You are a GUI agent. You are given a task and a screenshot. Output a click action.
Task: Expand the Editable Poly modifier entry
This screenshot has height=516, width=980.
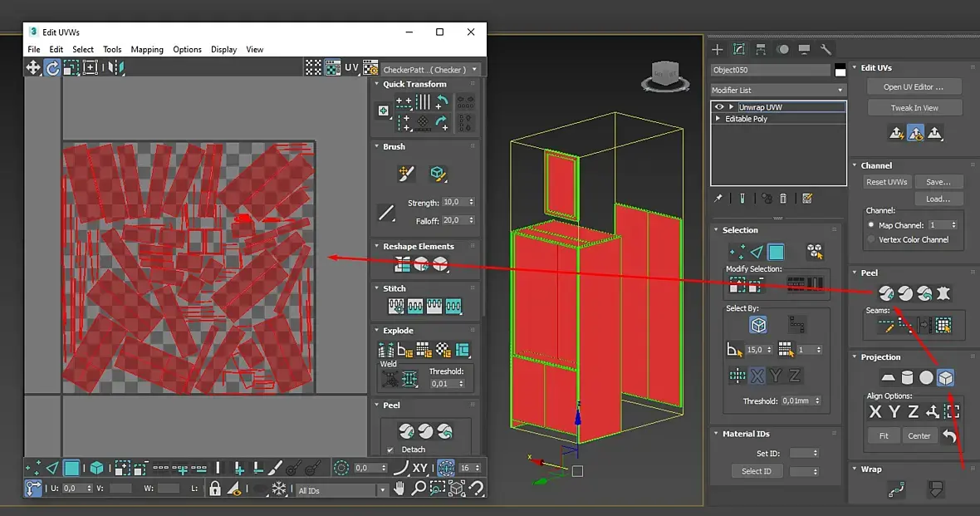tap(718, 119)
